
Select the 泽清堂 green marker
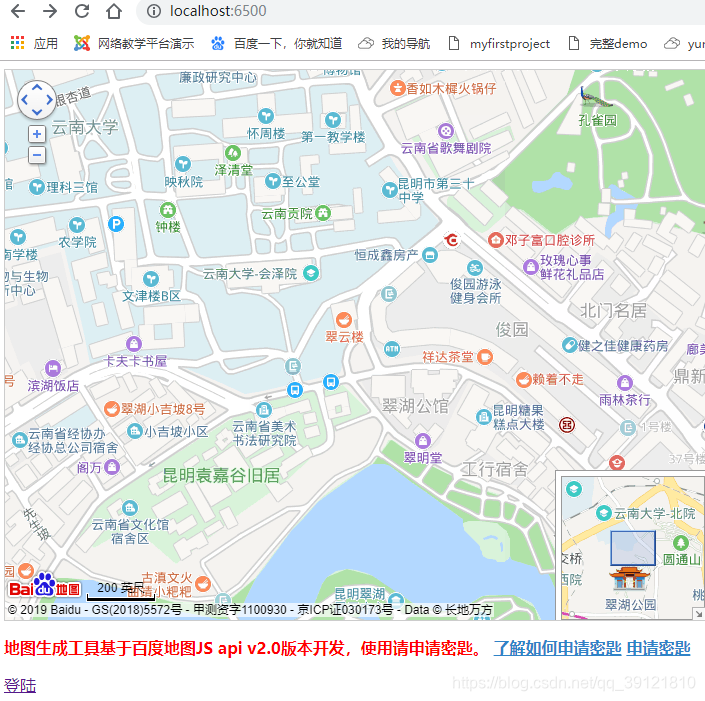pyautogui.click(x=233, y=153)
